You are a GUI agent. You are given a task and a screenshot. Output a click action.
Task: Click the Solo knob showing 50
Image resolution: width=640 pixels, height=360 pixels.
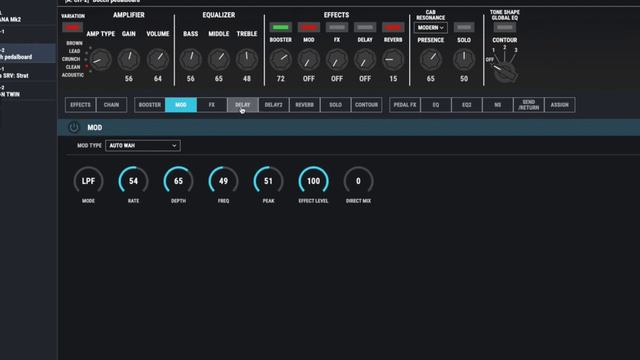coord(464,60)
